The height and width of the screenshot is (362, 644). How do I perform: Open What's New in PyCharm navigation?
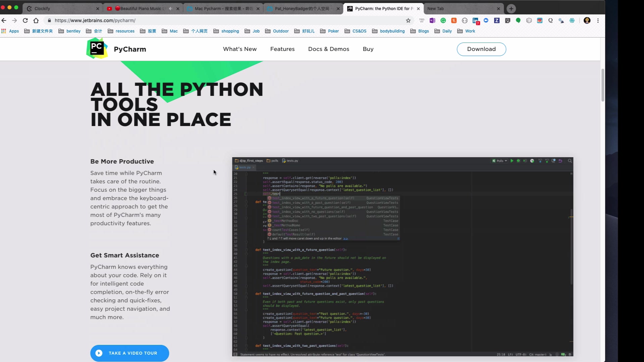coord(240,49)
